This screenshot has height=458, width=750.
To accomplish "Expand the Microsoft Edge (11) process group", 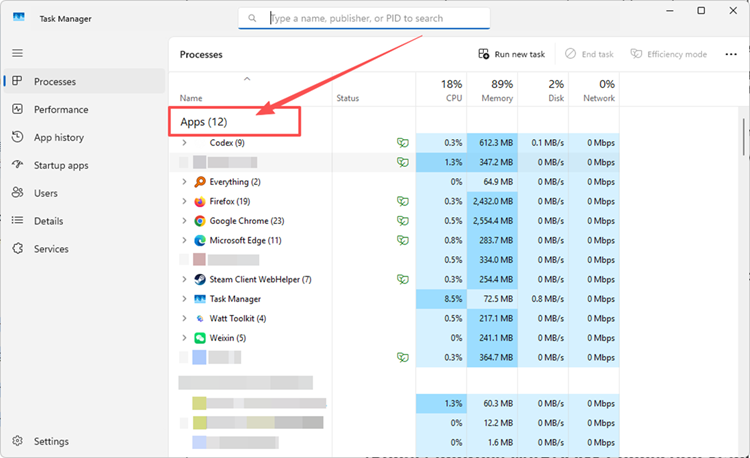I will [184, 240].
